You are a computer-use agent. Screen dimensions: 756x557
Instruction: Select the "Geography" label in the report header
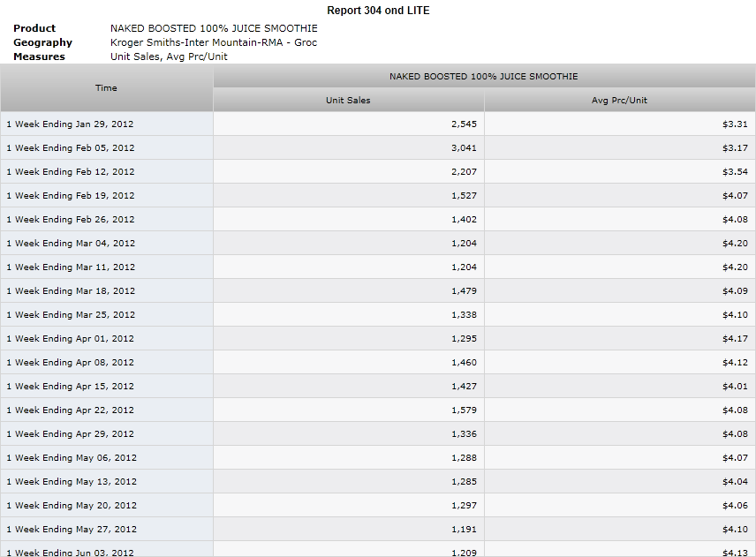click(x=42, y=42)
